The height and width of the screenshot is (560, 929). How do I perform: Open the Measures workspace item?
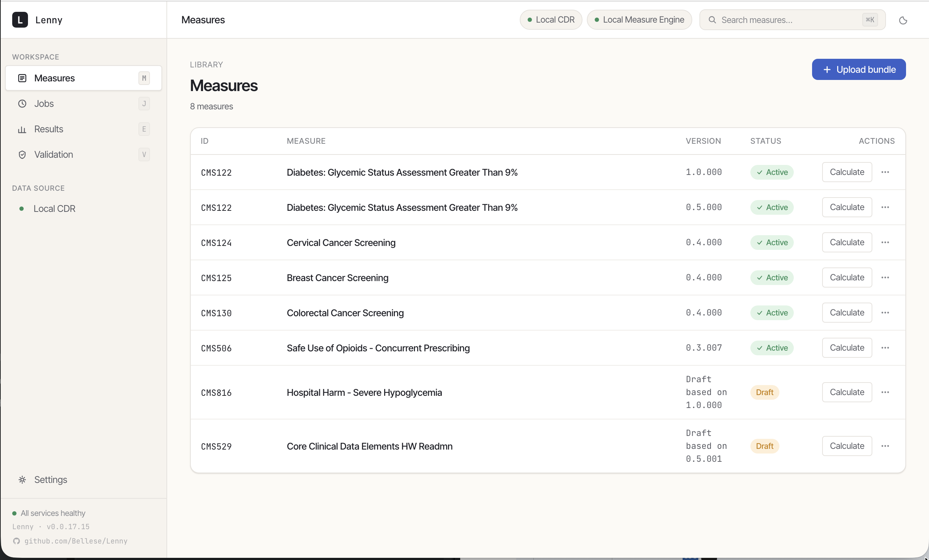pos(84,78)
